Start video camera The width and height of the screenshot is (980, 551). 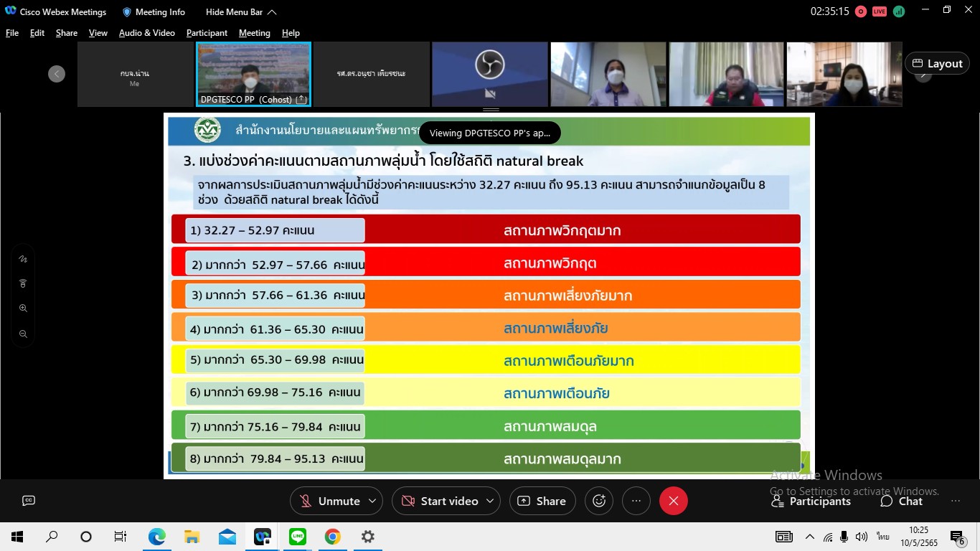click(x=440, y=501)
